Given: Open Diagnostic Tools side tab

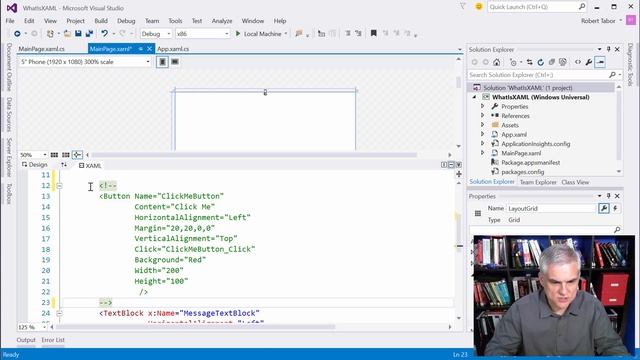Looking at the screenshot, I should 630,64.
